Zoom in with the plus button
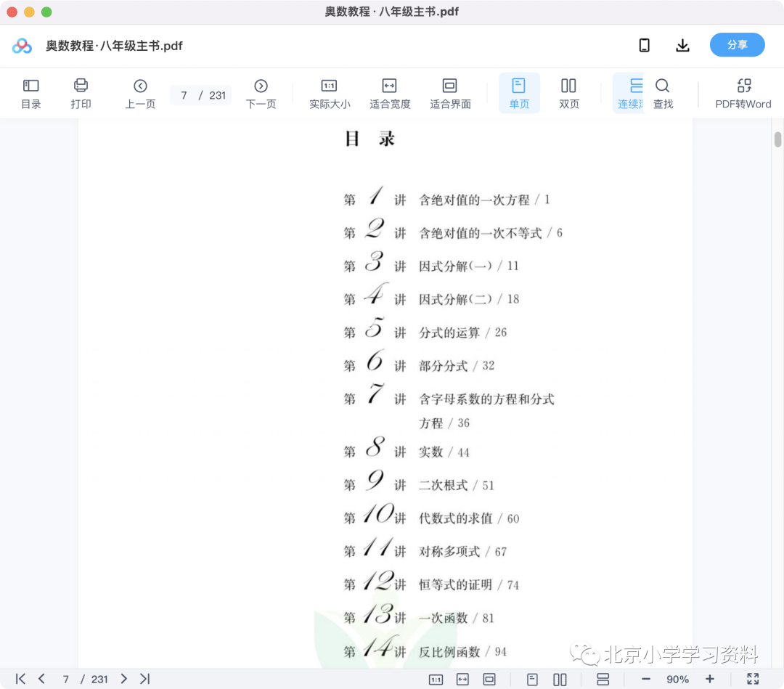This screenshot has height=689, width=784. coord(709,679)
